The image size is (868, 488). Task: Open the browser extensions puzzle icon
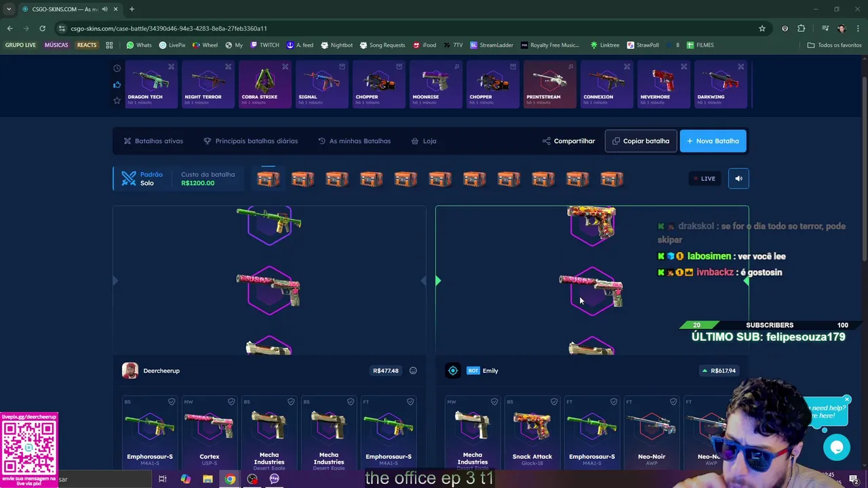pyautogui.click(x=802, y=28)
